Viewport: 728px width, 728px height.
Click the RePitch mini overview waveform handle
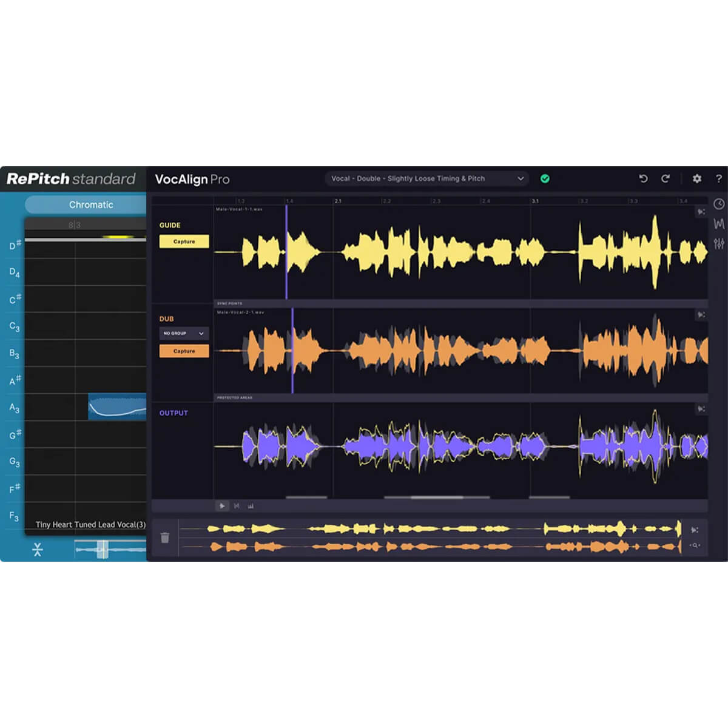(103, 550)
